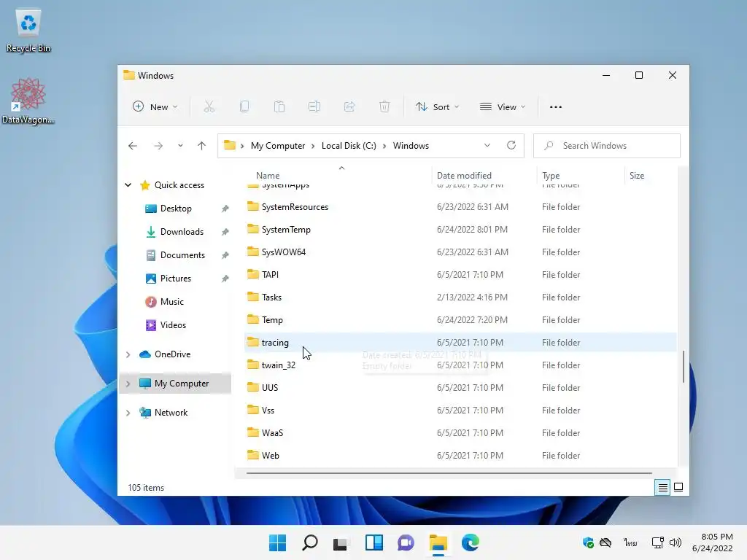The height and width of the screenshot is (560, 747).
Task: Select Desktop in Quick access
Action: [176, 208]
